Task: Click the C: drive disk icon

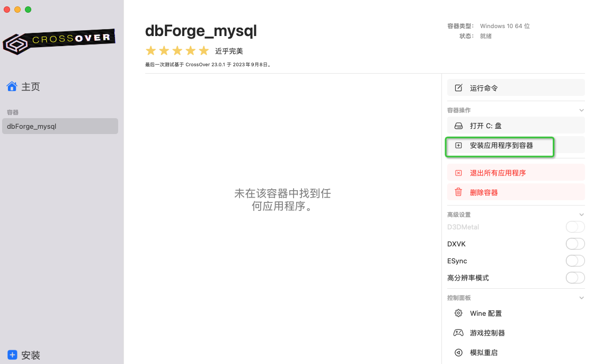Action: (458, 126)
